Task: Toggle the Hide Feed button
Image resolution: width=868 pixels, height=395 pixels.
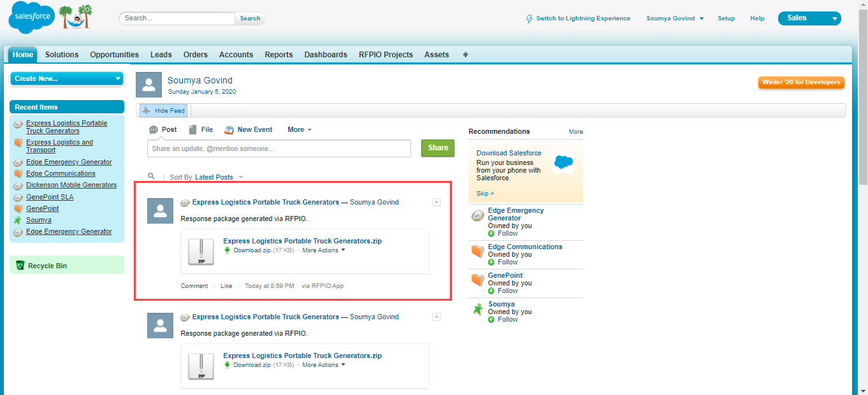Action: coord(163,111)
